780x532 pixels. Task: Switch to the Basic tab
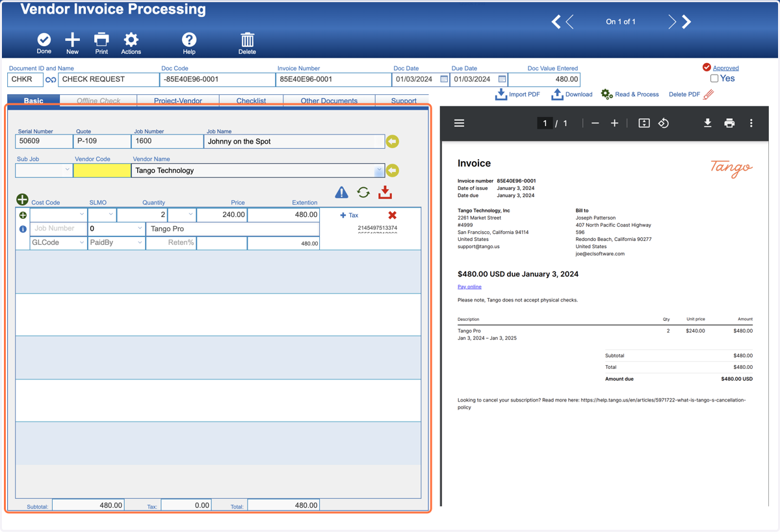[34, 101]
